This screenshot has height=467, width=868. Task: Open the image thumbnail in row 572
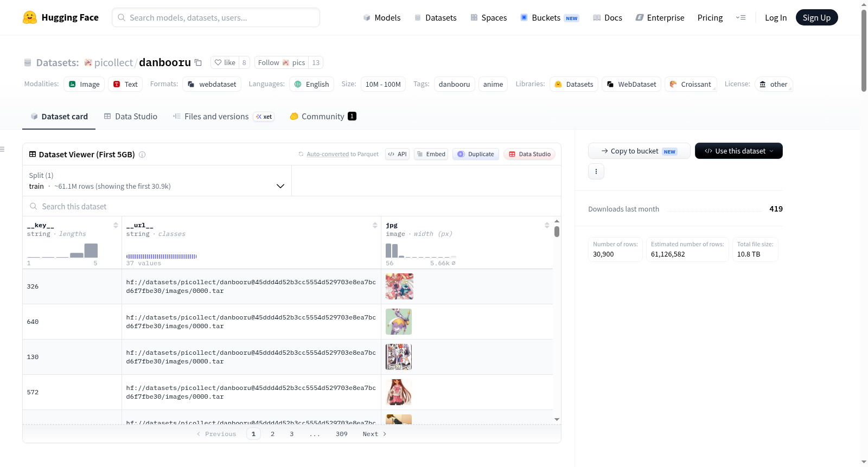click(399, 392)
